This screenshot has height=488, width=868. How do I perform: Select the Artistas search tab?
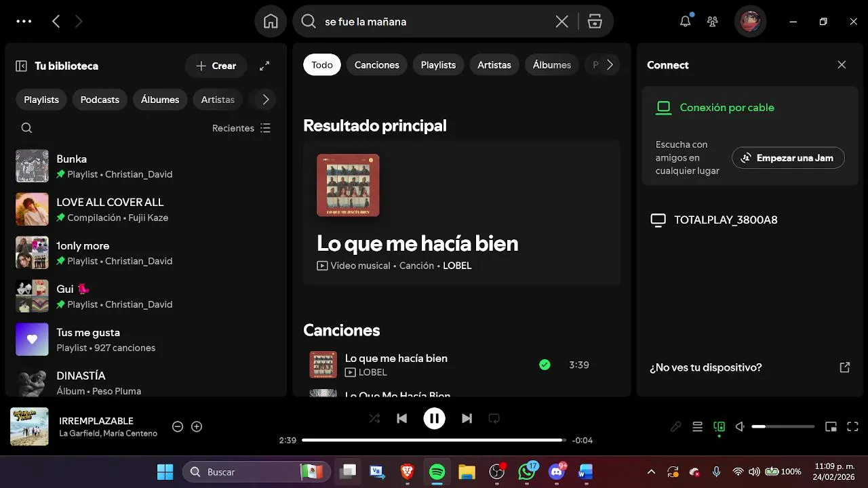point(494,65)
